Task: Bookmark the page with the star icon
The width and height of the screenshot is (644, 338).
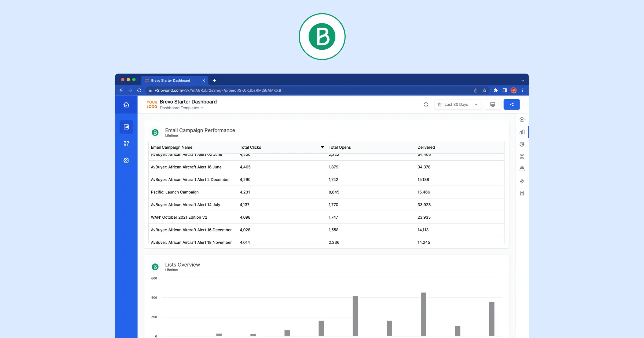Action: 485,90
